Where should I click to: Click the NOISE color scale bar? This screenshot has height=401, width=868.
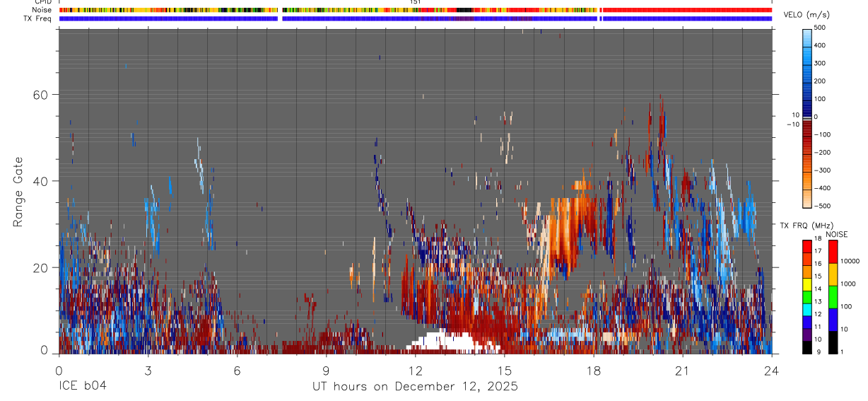tap(833, 296)
